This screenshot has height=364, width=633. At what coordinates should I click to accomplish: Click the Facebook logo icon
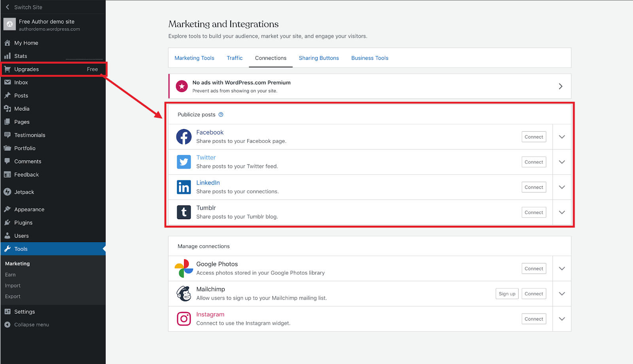[184, 137]
